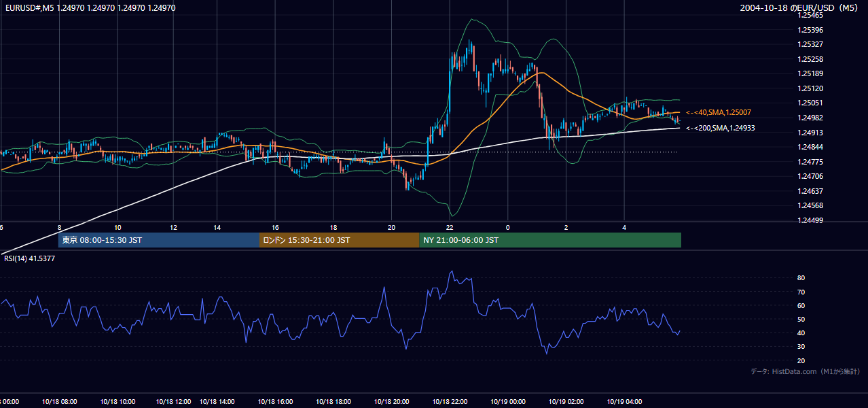Click price axis value 1.25465

810,15
